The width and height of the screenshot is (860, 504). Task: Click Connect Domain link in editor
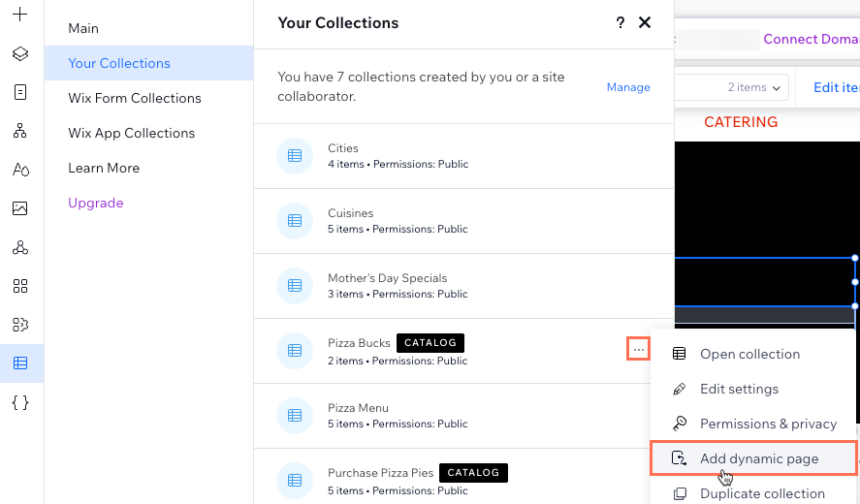(812, 39)
